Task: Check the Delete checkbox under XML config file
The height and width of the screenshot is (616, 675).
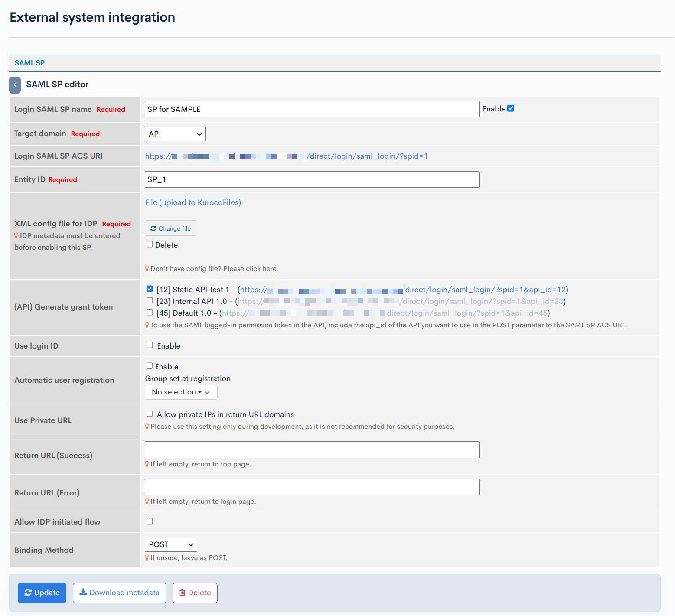Action: point(150,244)
